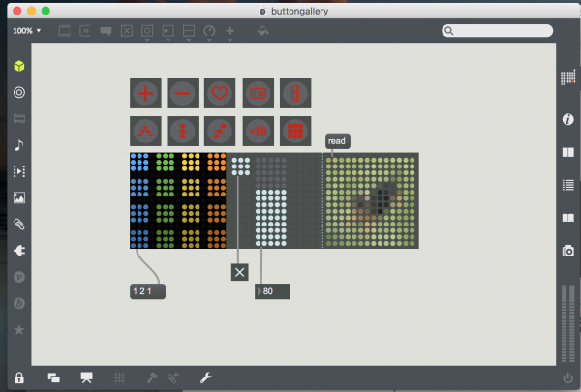Toggle patcher lock at bottom left
This screenshot has width=581, height=392.
point(19,377)
